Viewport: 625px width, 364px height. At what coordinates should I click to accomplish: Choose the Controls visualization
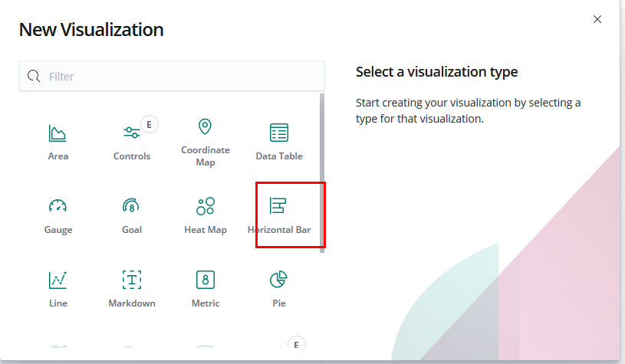(x=132, y=141)
